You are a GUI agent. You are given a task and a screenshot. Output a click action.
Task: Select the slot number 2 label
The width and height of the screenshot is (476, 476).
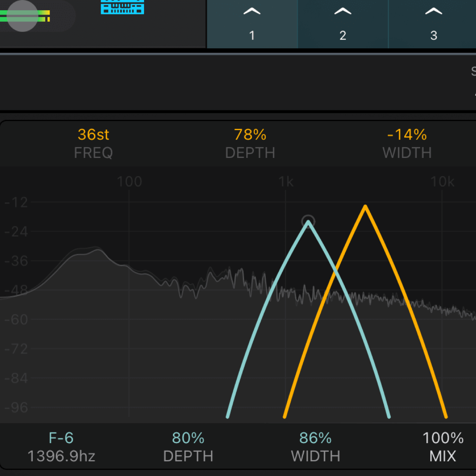pyautogui.click(x=343, y=36)
